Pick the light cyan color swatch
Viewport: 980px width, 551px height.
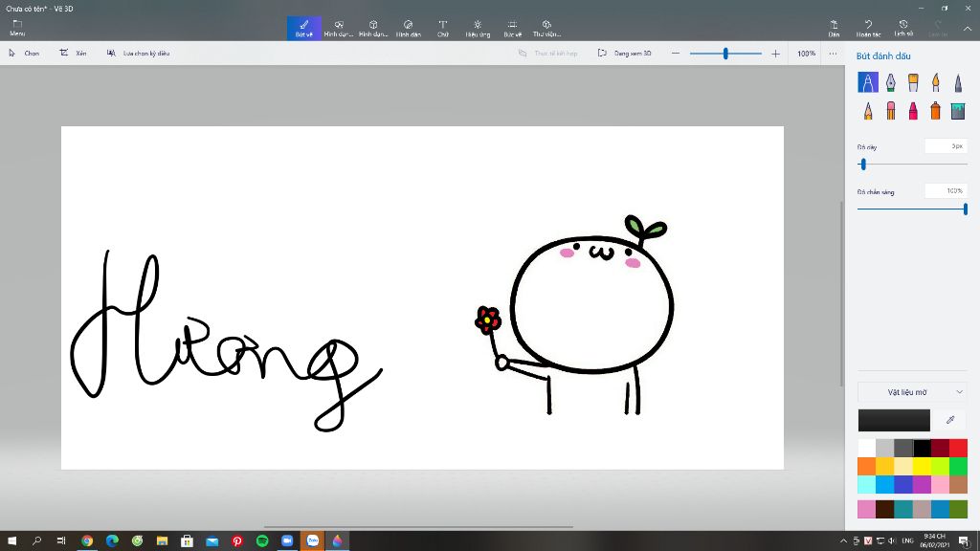point(866,484)
